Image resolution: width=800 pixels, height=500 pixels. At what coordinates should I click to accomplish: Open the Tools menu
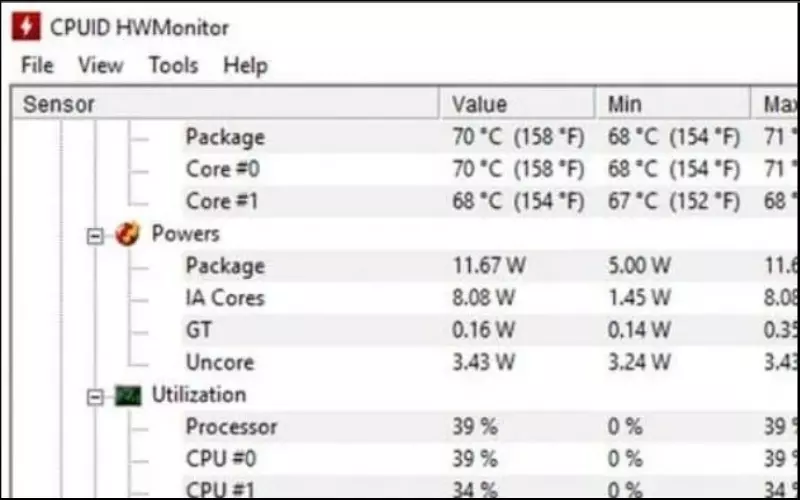pos(173,65)
